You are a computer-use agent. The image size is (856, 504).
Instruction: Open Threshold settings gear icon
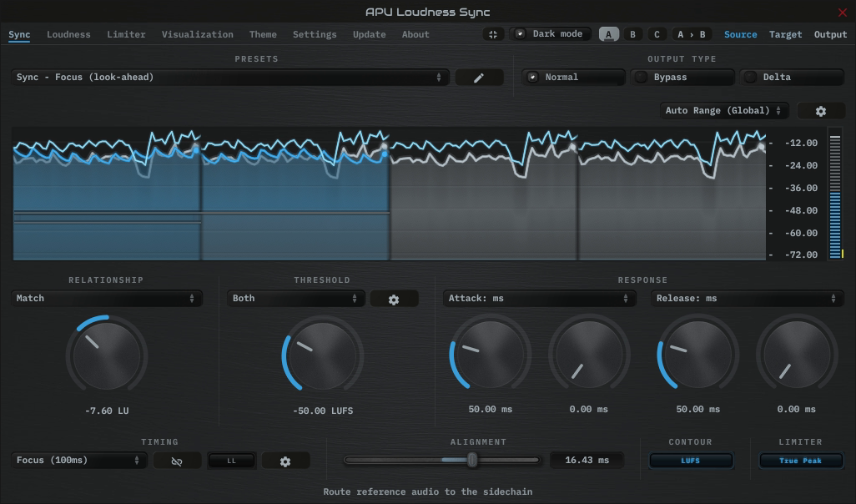(x=394, y=299)
